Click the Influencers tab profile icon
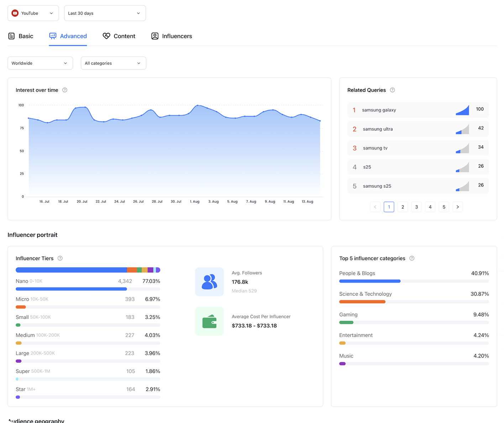504x423 pixels. point(155,36)
